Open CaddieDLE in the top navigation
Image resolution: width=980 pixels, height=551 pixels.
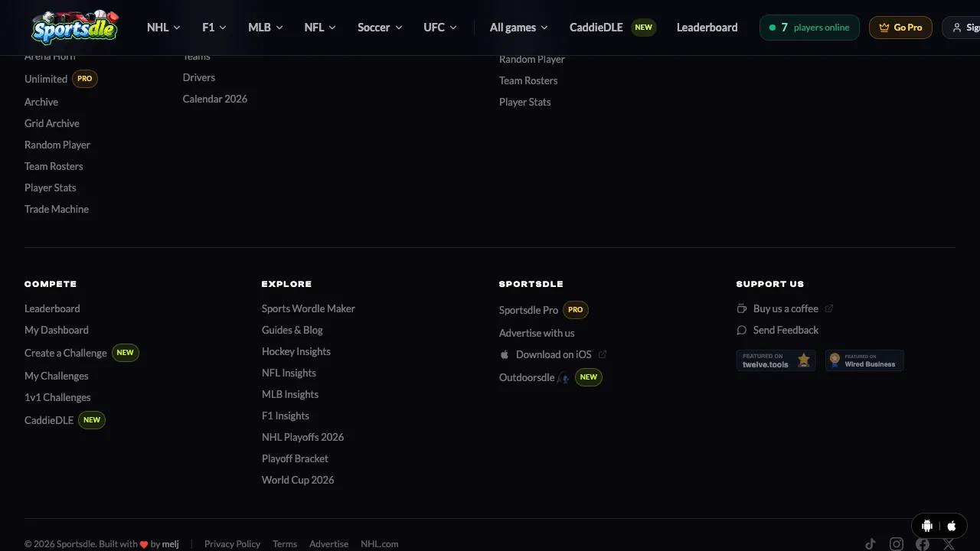click(612, 28)
